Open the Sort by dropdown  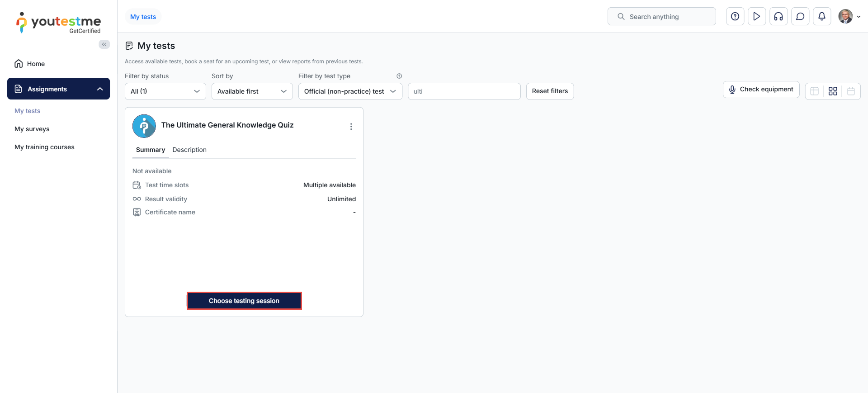pos(252,91)
